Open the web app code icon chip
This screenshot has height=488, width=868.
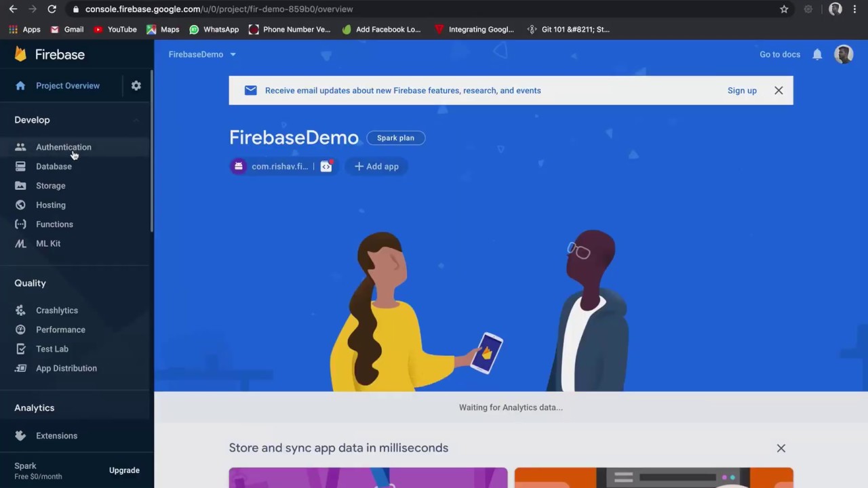[326, 166]
